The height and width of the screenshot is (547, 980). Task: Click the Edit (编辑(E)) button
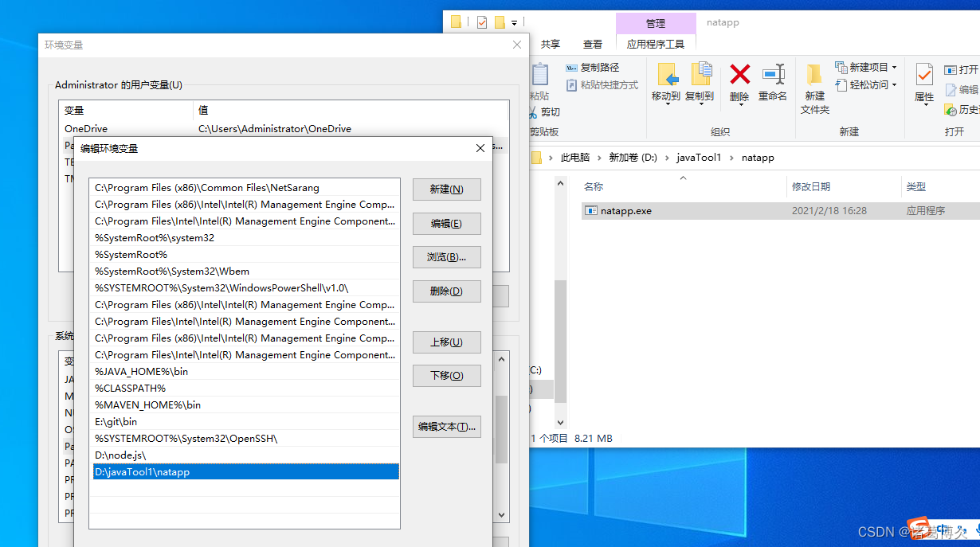click(x=446, y=224)
